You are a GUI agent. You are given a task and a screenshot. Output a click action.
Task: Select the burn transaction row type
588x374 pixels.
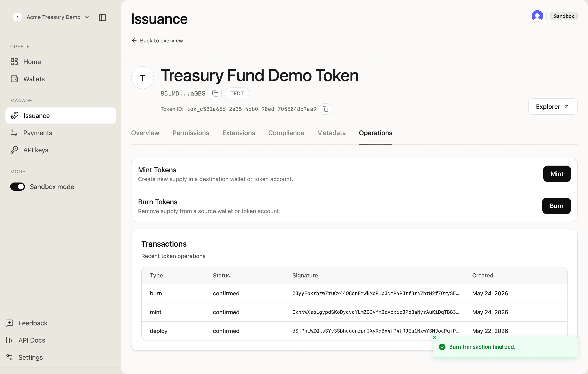pyautogui.click(x=156, y=293)
